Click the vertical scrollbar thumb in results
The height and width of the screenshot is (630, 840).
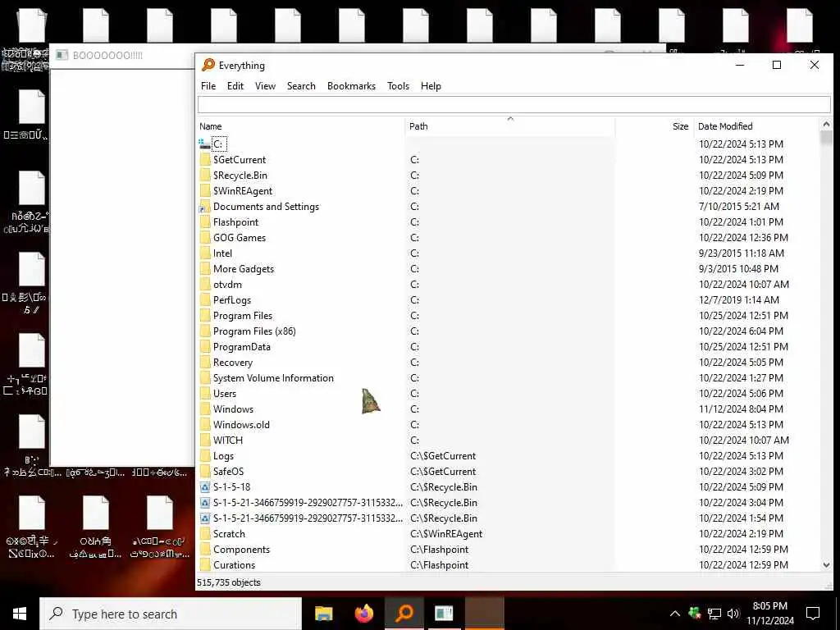[x=826, y=138]
